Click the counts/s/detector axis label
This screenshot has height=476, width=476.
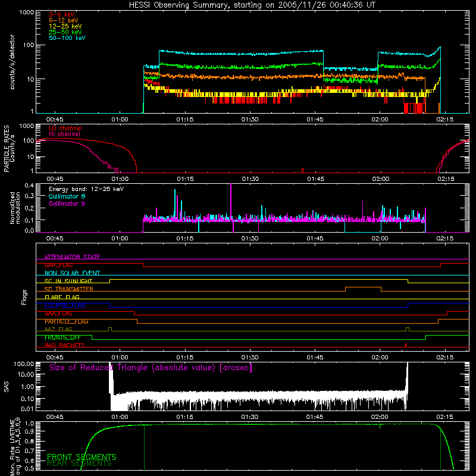pyautogui.click(x=12, y=62)
